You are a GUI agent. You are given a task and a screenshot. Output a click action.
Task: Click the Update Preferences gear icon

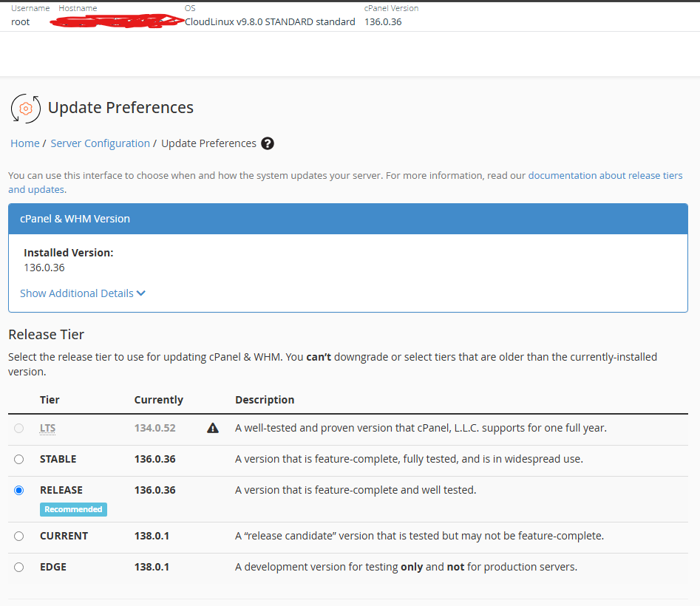coord(26,109)
